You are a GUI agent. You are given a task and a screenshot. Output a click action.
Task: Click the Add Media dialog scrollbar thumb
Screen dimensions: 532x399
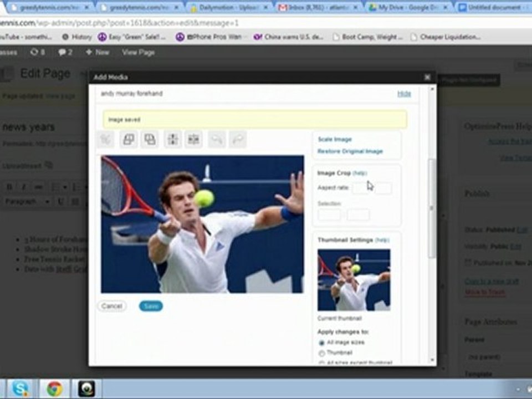click(x=432, y=208)
